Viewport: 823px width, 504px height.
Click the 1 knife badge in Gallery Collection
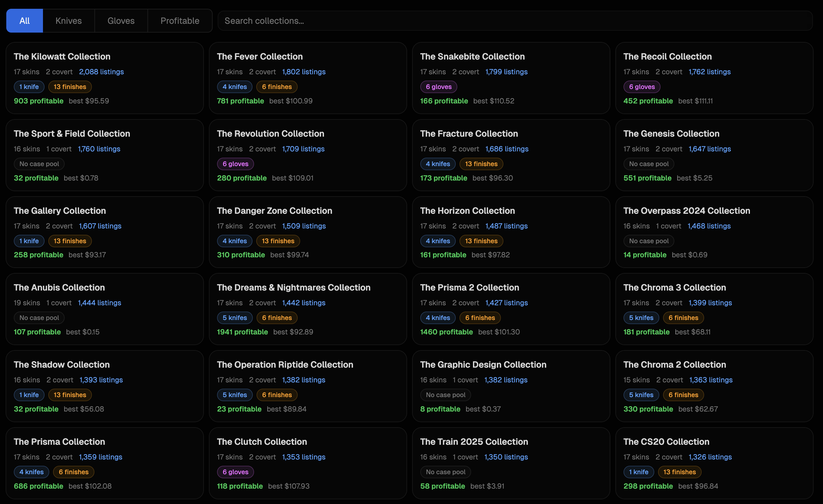click(29, 241)
